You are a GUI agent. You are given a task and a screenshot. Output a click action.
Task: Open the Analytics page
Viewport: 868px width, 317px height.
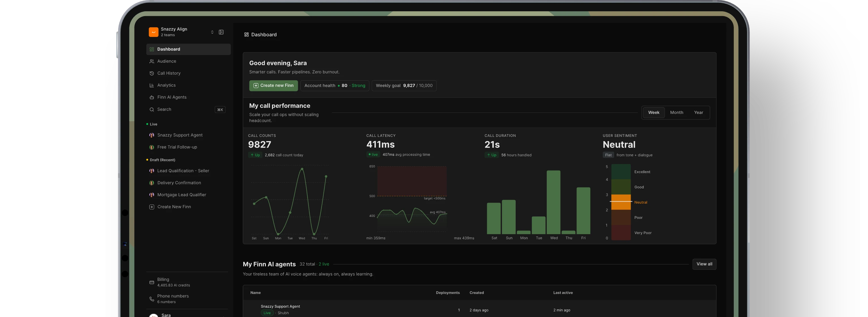188,85
